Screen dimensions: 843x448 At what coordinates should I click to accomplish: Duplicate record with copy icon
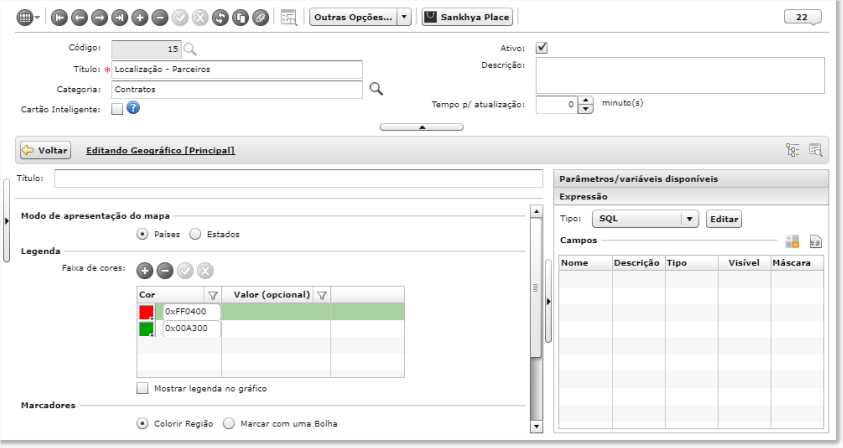(240, 18)
